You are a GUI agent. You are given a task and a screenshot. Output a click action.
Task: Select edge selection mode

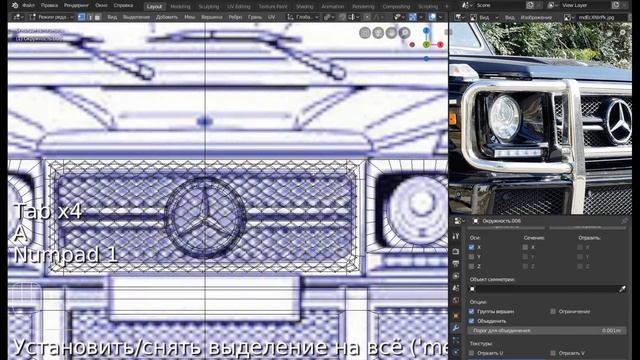(x=89, y=17)
